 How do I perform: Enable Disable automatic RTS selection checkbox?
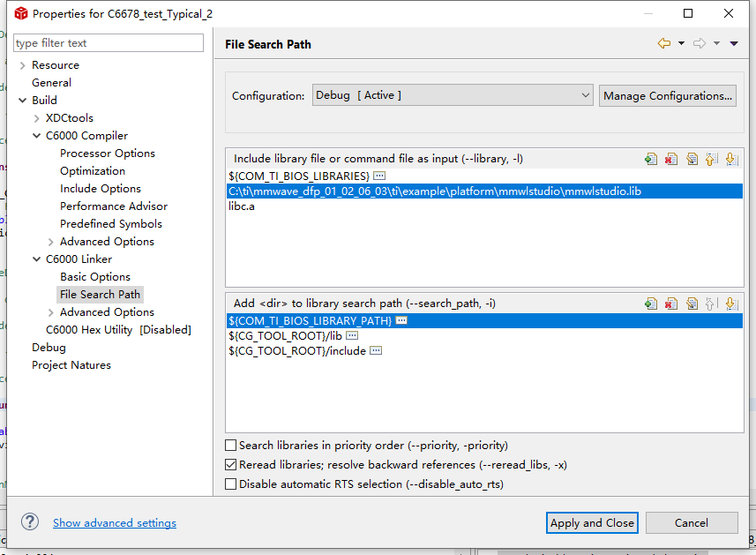click(231, 484)
